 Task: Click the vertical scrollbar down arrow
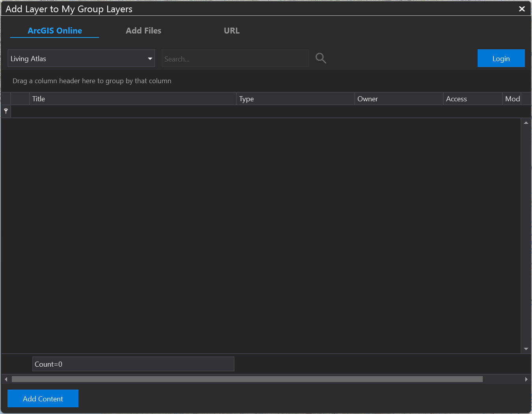point(526,349)
